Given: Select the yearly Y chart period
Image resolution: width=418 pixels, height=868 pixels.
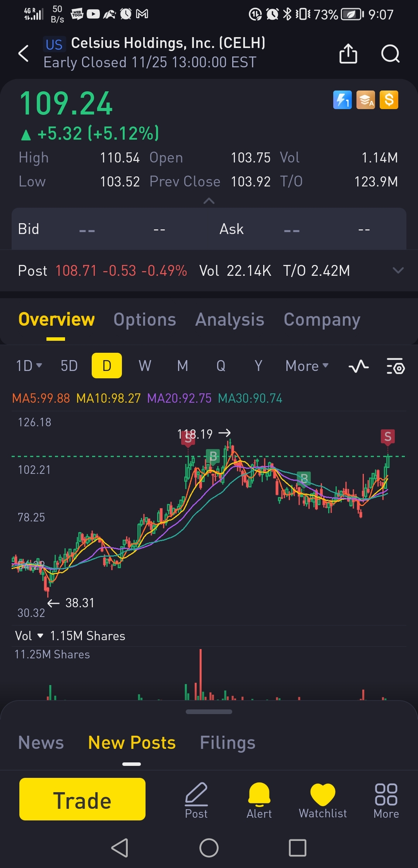Looking at the screenshot, I should click(x=259, y=366).
